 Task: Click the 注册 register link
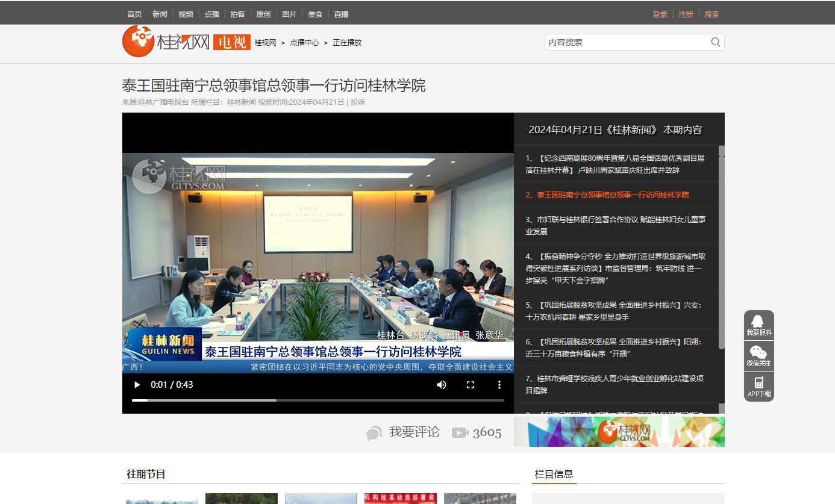point(686,14)
